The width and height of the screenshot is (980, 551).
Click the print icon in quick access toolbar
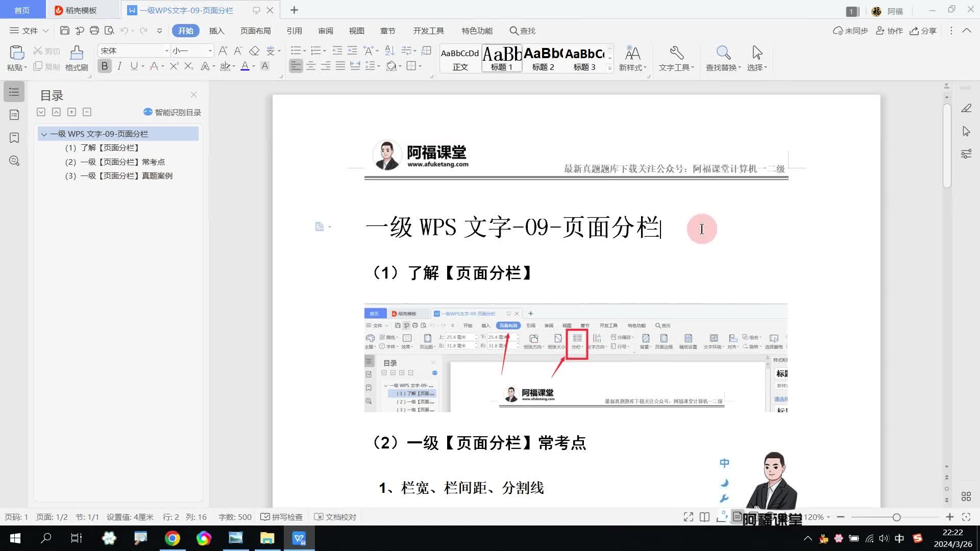tap(94, 31)
